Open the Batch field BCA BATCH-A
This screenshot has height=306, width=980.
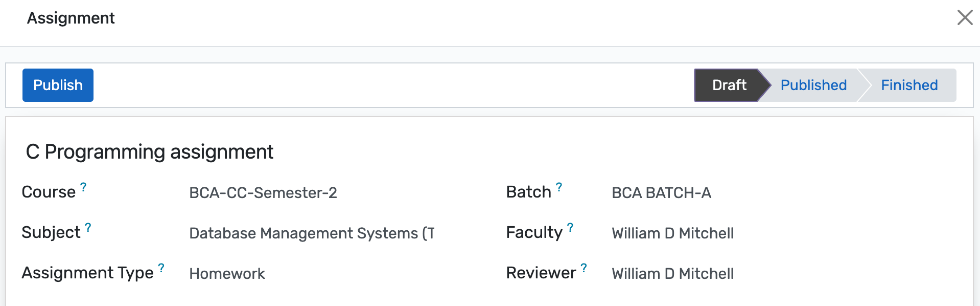coord(661,193)
